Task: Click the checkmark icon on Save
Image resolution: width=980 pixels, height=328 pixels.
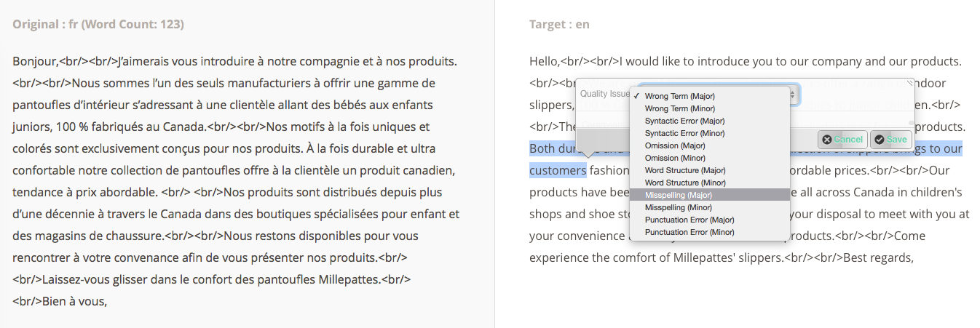Action: point(879,140)
